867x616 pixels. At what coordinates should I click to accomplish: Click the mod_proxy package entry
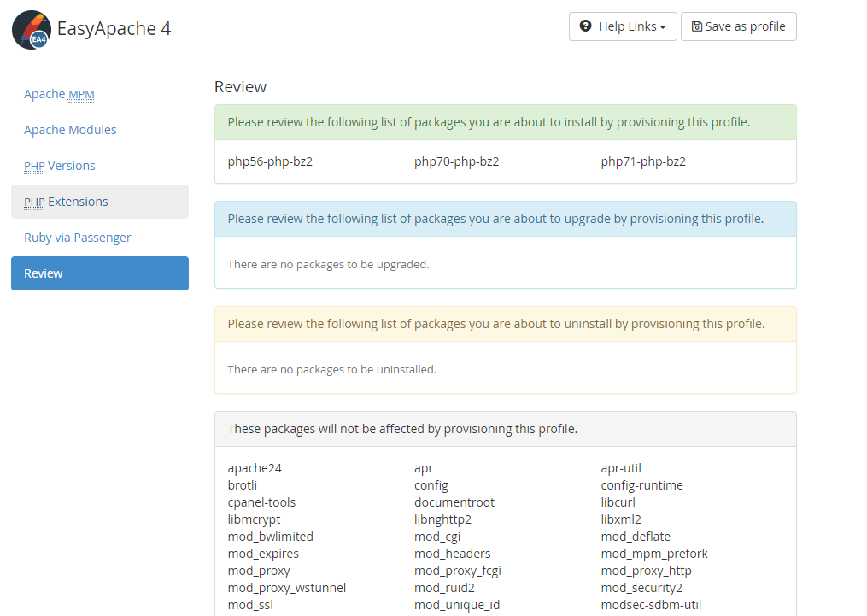click(x=259, y=572)
